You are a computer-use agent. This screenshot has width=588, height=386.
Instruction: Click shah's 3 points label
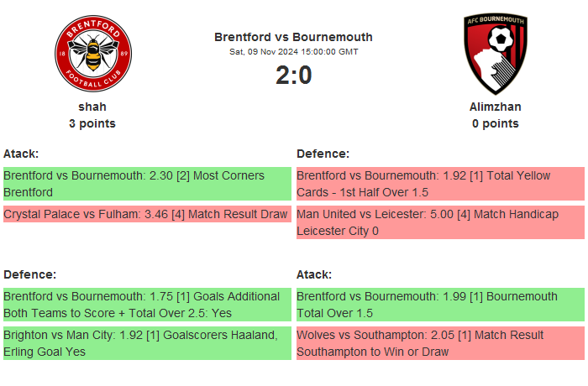click(92, 123)
